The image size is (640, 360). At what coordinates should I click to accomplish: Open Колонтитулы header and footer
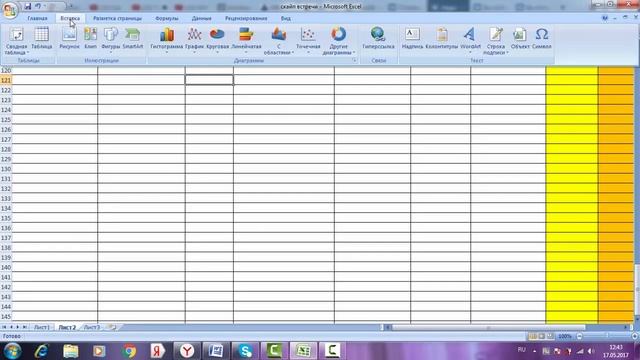pyautogui.click(x=442, y=39)
